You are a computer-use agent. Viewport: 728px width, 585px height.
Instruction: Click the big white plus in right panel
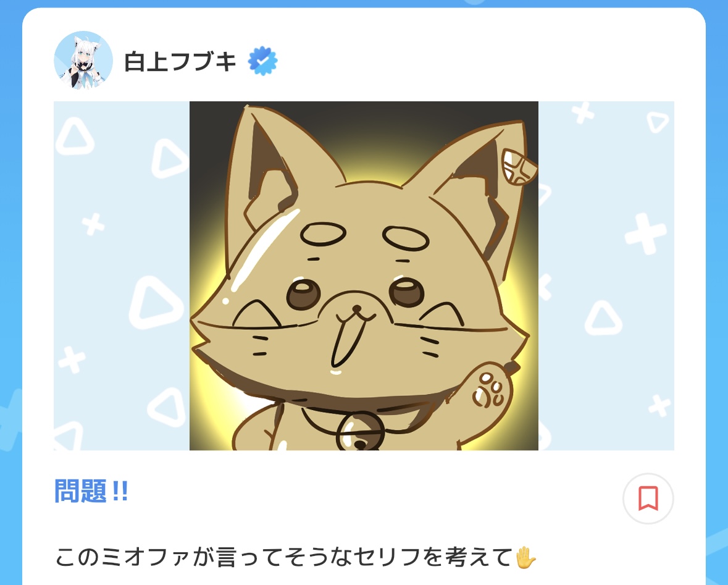tap(645, 234)
